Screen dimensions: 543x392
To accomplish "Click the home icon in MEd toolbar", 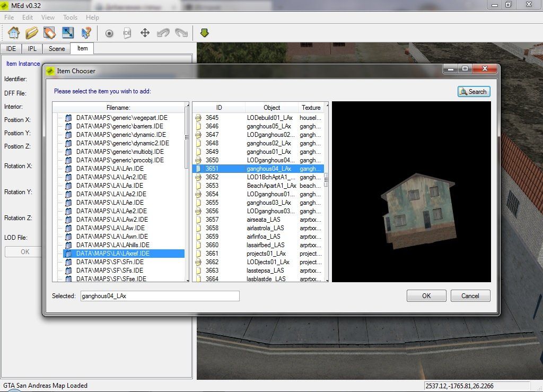I will (x=14, y=33).
